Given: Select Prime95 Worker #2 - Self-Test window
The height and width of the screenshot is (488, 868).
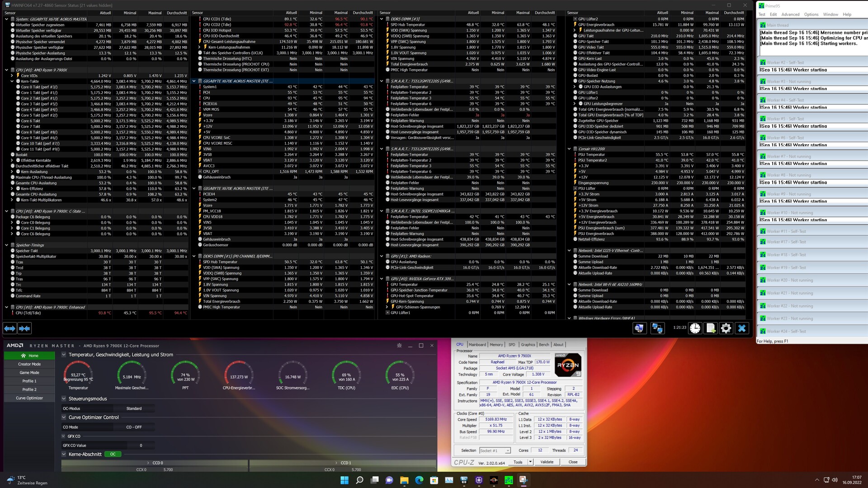Looking at the screenshot, I should pyautogui.click(x=812, y=62).
